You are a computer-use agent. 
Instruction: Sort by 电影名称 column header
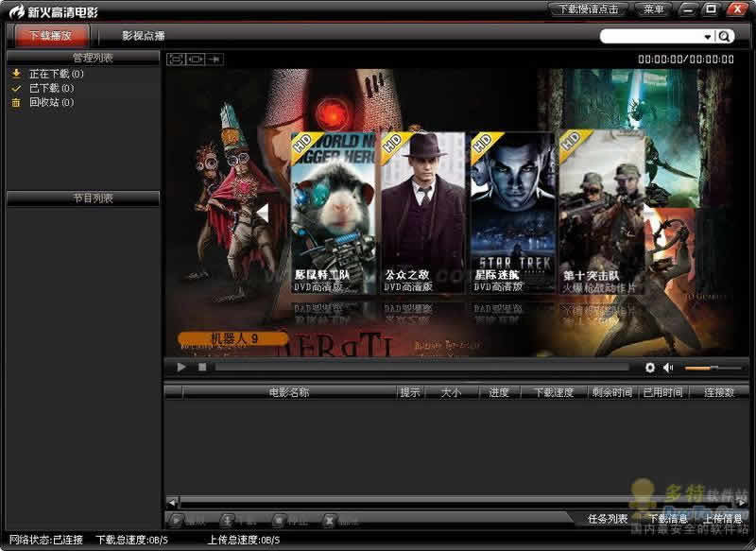pyautogui.click(x=289, y=392)
